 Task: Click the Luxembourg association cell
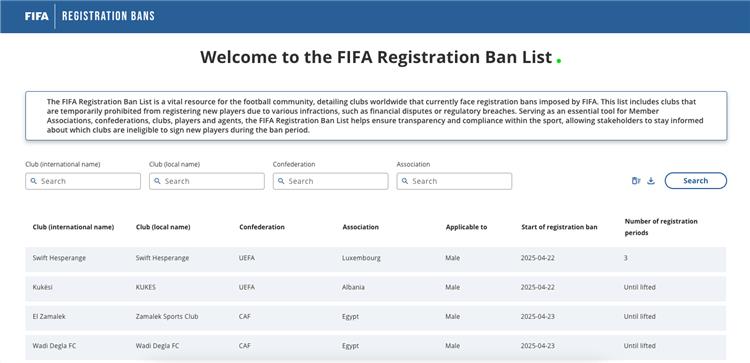point(362,258)
